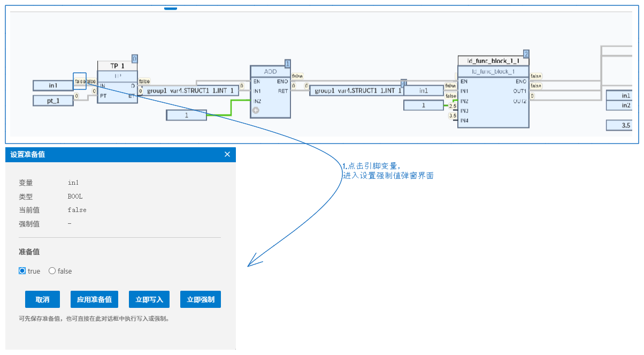Screen dimensions: 644x355
Task: Select in1 variable feeding ld_func_block IN1
Action: click(424, 90)
